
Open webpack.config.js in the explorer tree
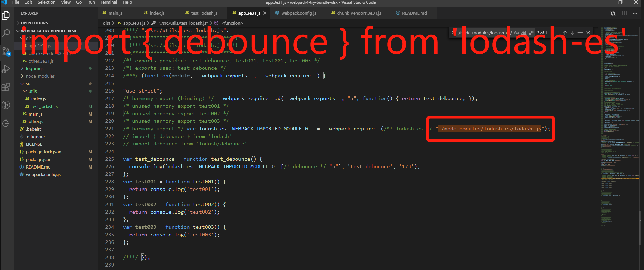tap(55, 174)
